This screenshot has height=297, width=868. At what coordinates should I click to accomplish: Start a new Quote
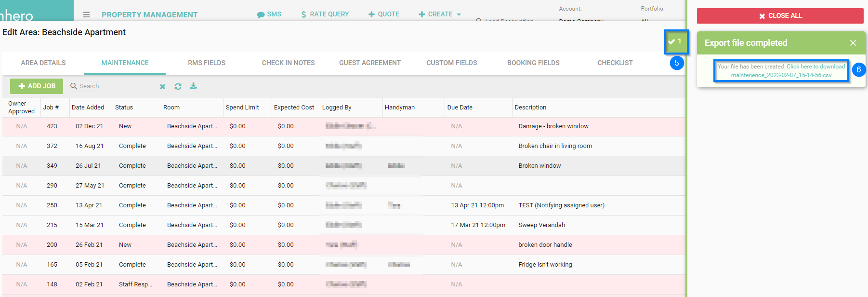pos(383,14)
